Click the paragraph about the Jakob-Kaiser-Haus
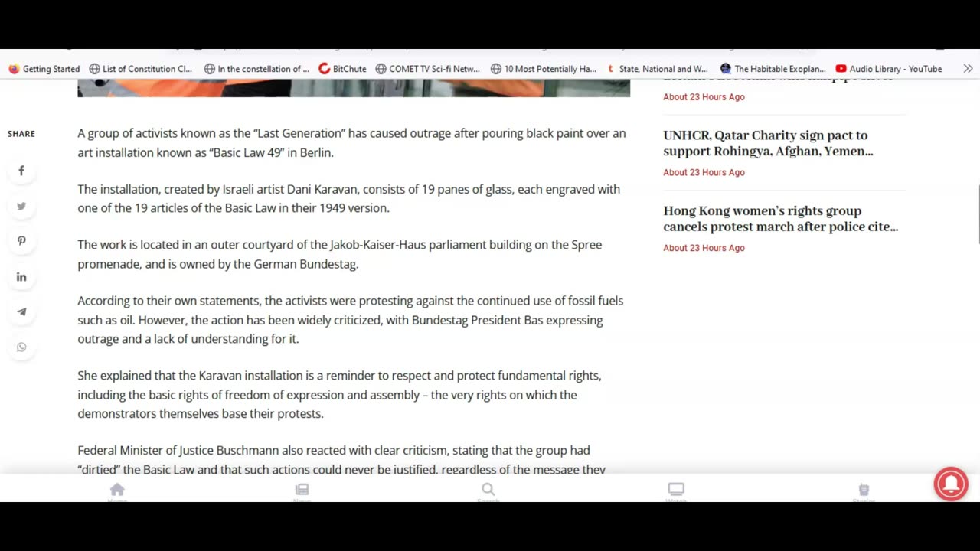This screenshot has width=980, height=551. pyautogui.click(x=339, y=254)
